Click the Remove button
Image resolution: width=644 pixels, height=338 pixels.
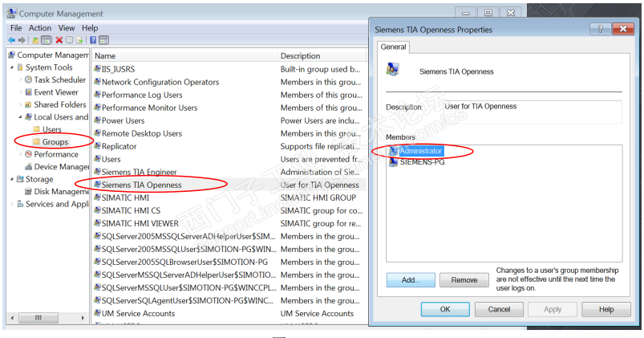(464, 280)
